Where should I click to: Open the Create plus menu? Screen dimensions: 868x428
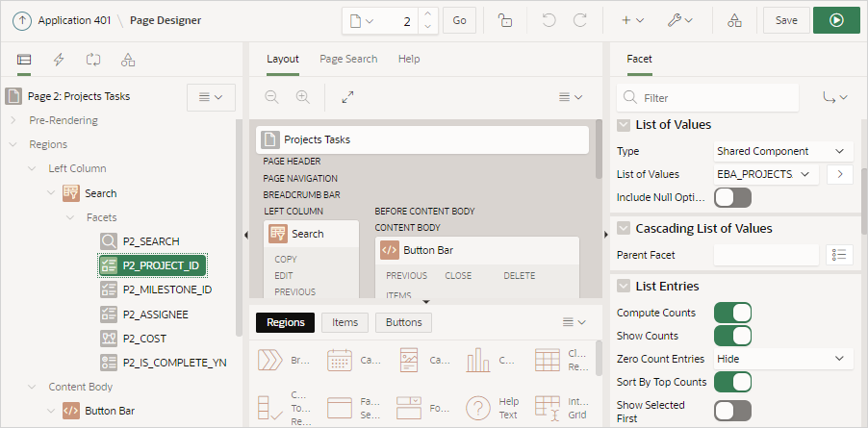[x=632, y=21]
